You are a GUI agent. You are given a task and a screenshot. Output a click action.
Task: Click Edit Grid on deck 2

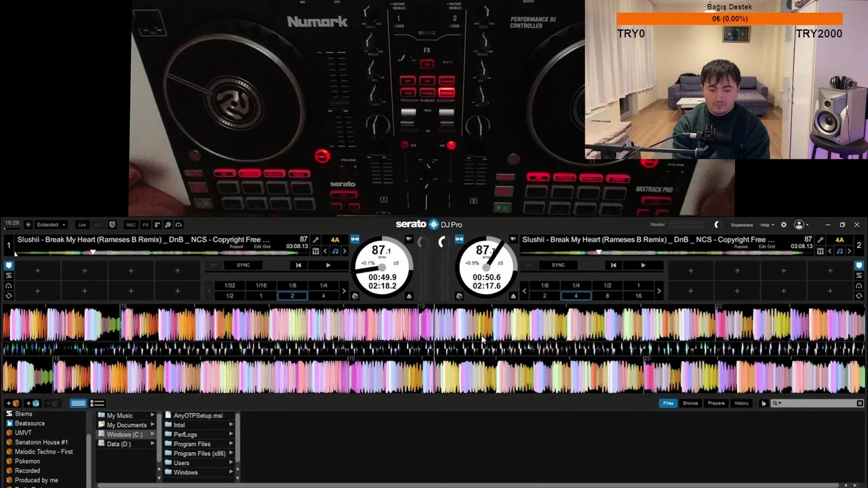point(767,247)
